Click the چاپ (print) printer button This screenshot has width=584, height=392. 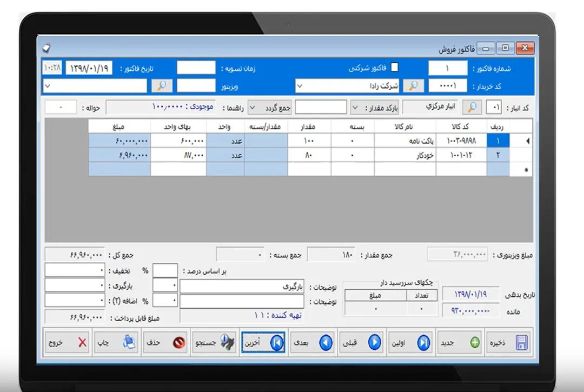[116, 342]
